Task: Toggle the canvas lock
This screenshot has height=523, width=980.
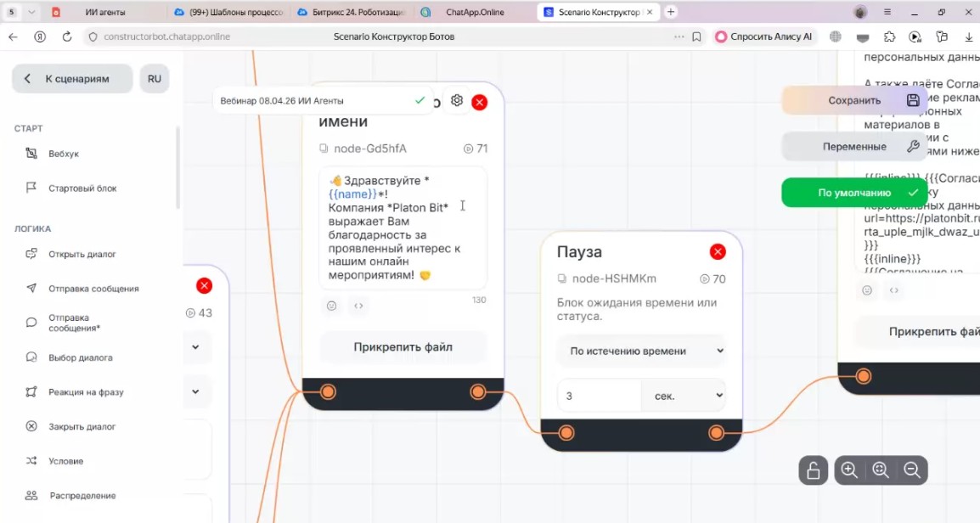Action: click(x=813, y=470)
